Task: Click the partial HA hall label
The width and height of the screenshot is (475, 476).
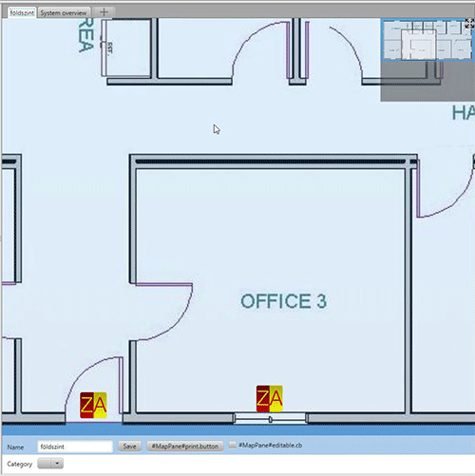Action: [463, 113]
